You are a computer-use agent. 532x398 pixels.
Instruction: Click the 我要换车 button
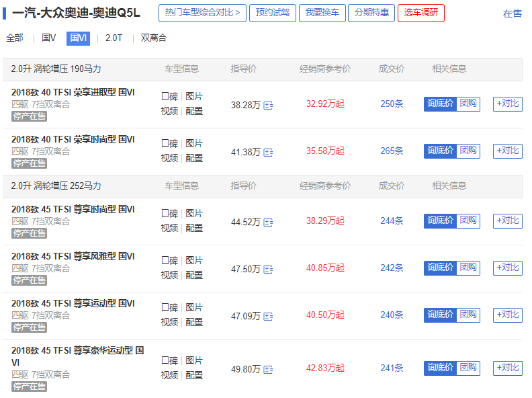pyautogui.click(x=322, y=13)
